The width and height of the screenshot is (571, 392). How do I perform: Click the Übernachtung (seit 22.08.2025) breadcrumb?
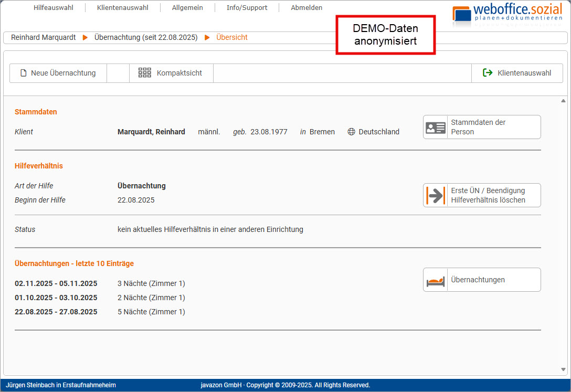click(146, 38)
